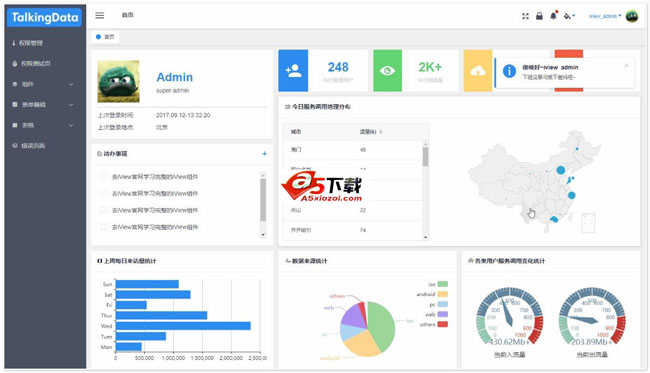Check the second to-do item checkbox

click(103, 193)
